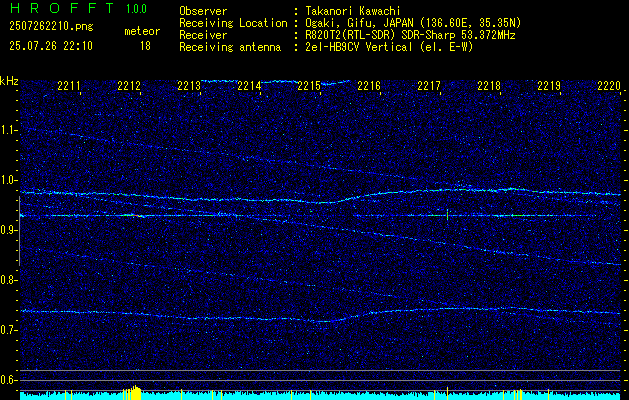The image size is (629, 400).
Task: Click the 1.0 kHz frequency scale label
Action: point(10,180)
